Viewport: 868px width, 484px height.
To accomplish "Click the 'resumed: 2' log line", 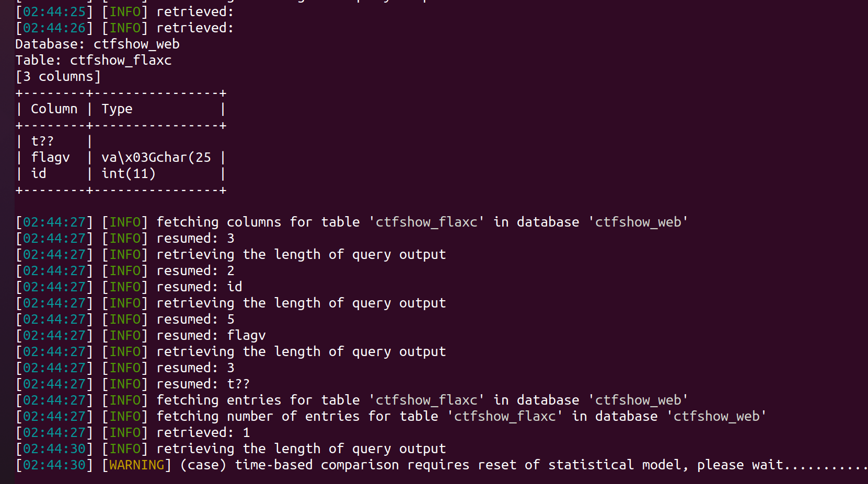I will (x=195, y=270).
